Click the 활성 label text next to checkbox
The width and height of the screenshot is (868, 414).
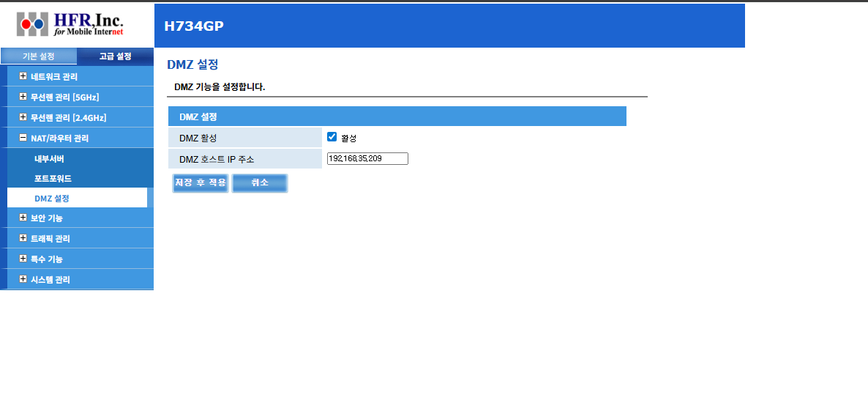(x=348, y=138)
